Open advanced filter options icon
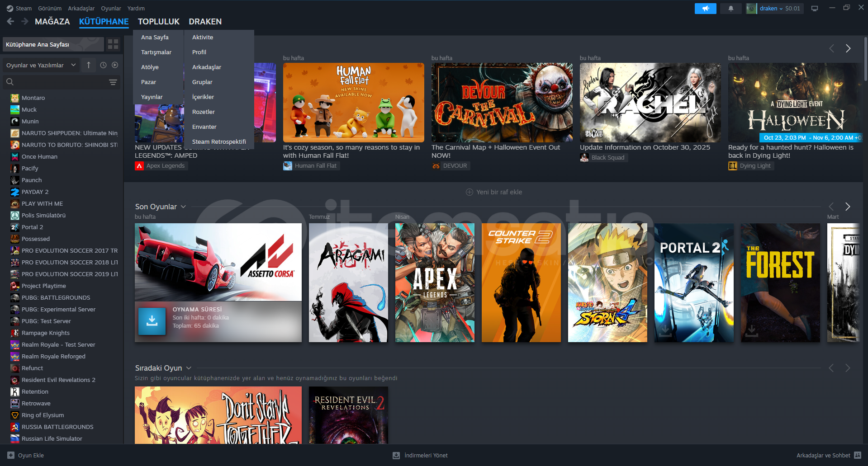Viewport: 868px width, 466px height. coord(113,82)
